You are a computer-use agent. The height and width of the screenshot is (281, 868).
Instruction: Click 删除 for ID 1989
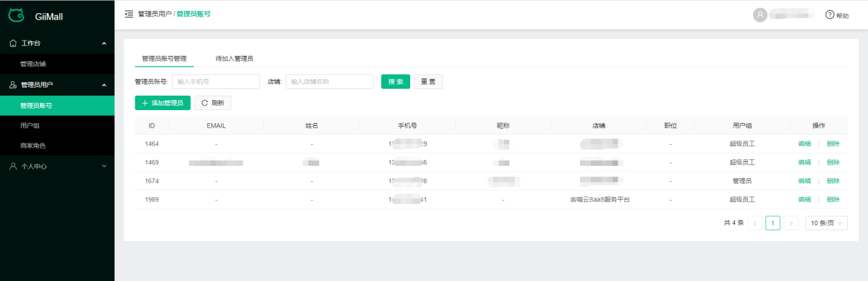point(833,199)
